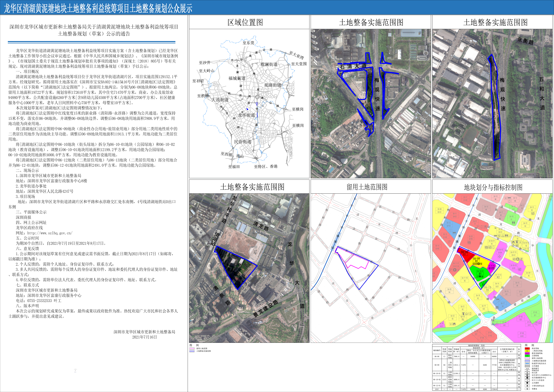The height and width of the screenshot is (392, 554).
Task: Click the kindergarten (幼) legend icon
Action: [527, 373]
